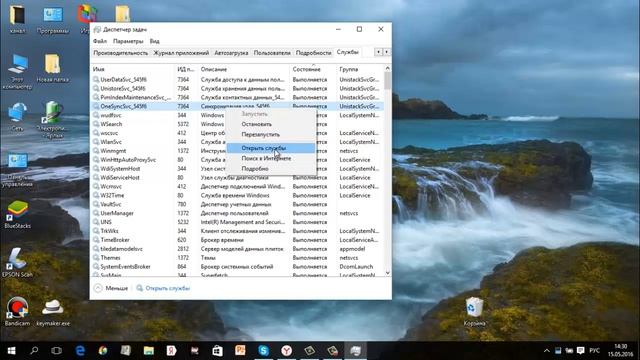
Task: Select the keymaker.exe desktop icon
Action: (53, 312)
